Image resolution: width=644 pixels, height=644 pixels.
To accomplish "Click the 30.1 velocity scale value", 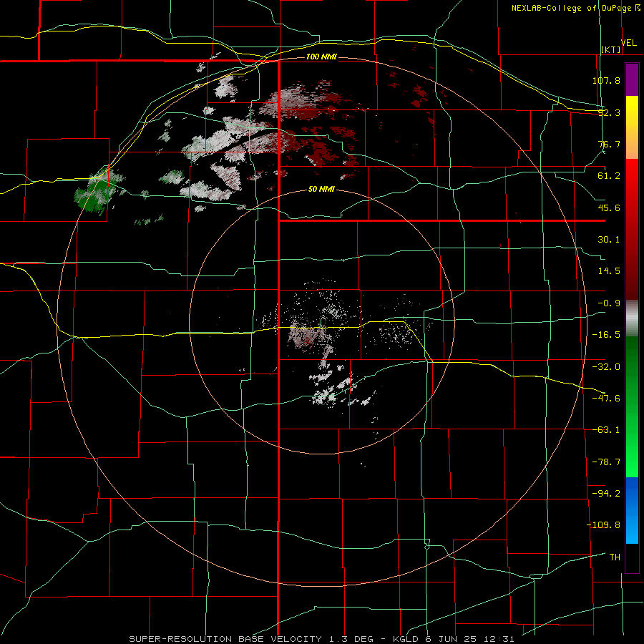I will click(x=609, y=240).
